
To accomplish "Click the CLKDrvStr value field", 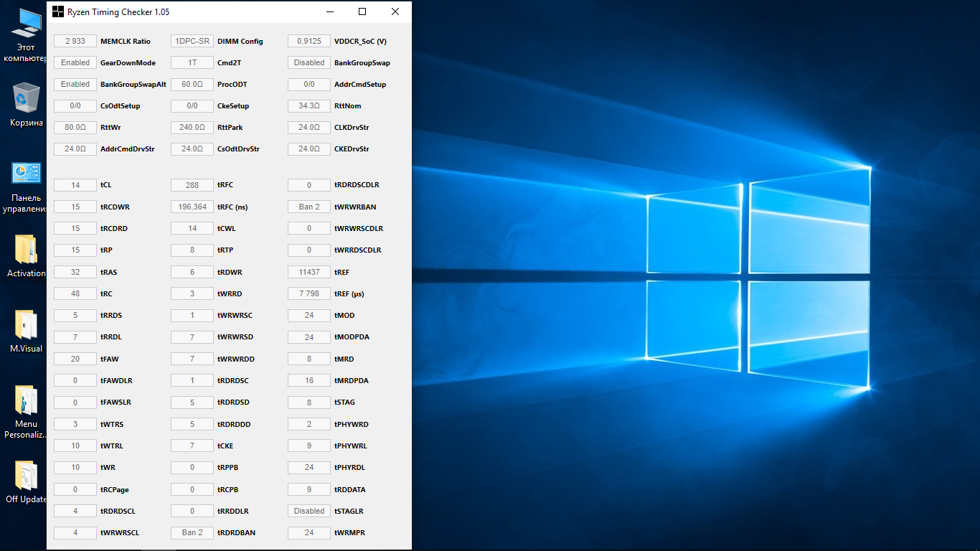I will [x=309, y=128].
